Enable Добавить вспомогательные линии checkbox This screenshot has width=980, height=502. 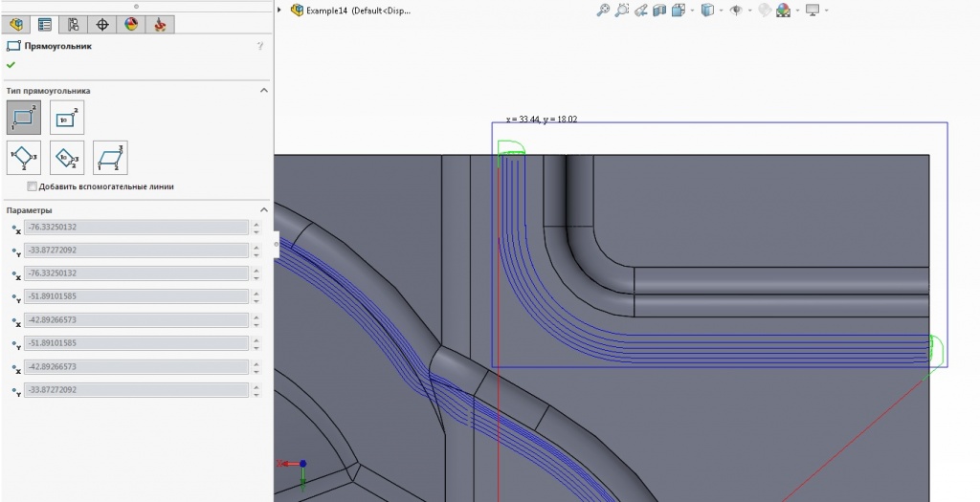32,186
